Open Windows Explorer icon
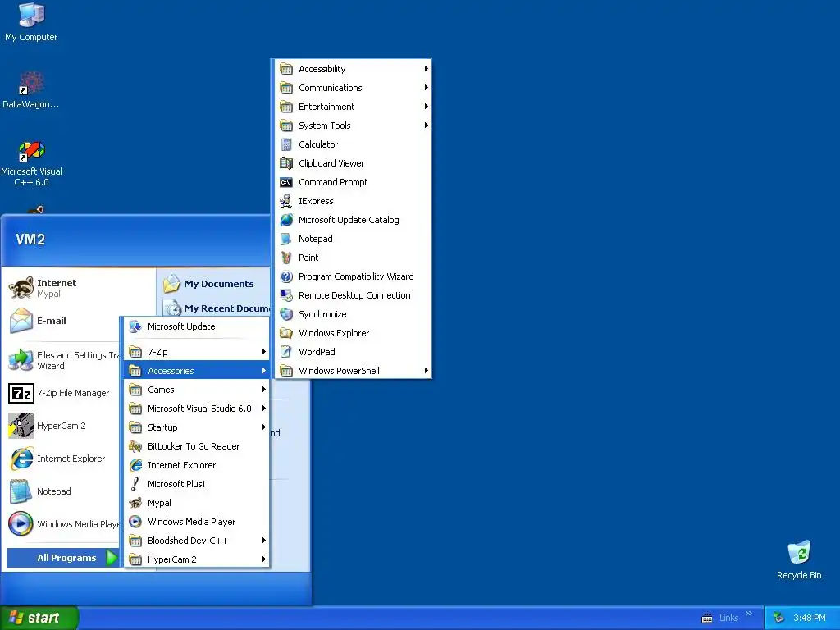Image resolution: width=840 pixels, height=630 pixels. coord(286,333)
